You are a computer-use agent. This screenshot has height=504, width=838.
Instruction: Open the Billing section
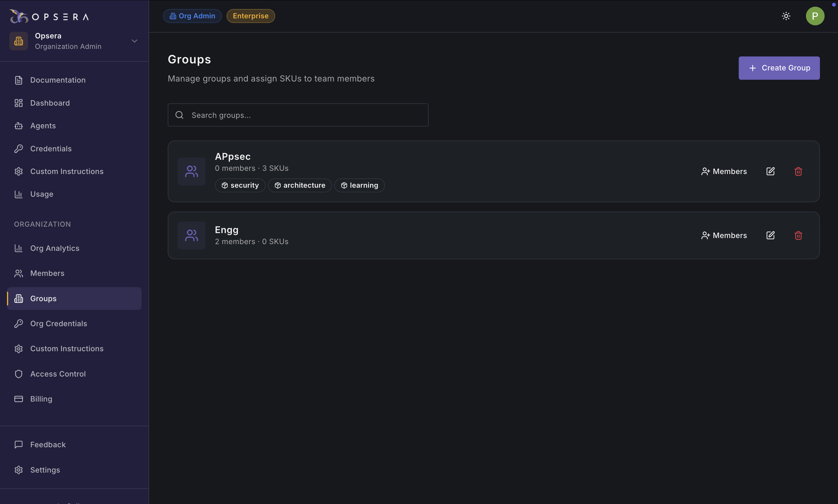[x=41, y=399]
